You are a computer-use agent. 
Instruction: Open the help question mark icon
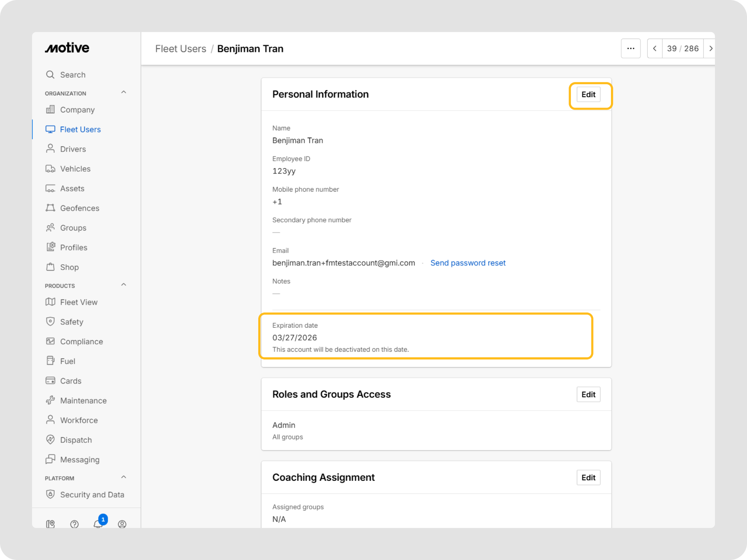pyautogui.click(x=74, y=524)
